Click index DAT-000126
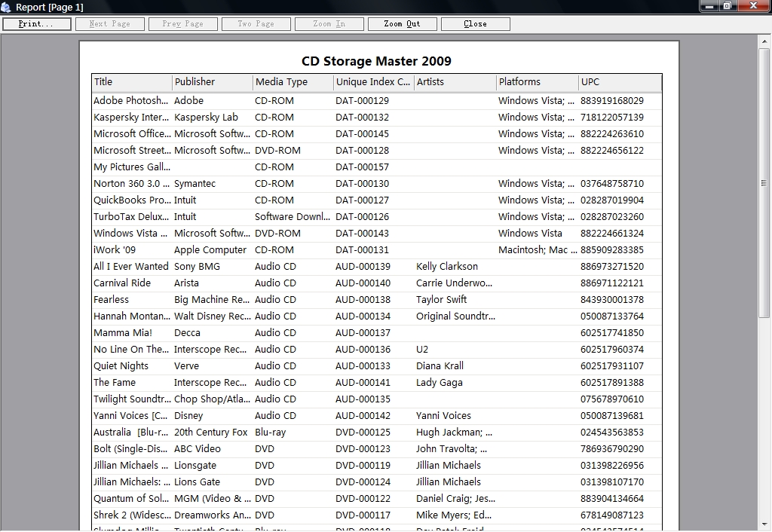The image size is (772, 532). click(362, 217)
